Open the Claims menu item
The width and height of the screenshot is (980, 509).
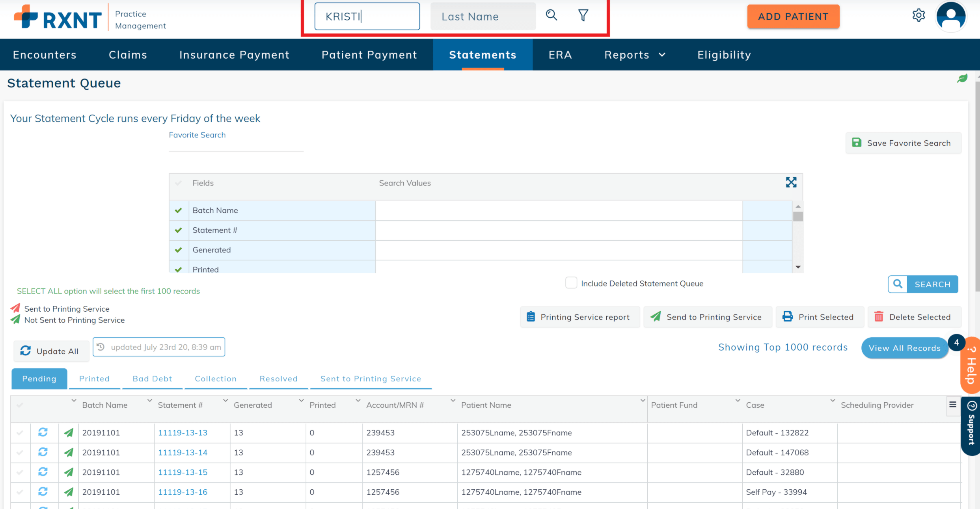coord(127,55)
